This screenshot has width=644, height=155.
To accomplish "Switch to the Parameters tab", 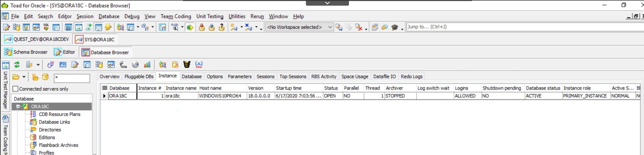I will pos(239,76).
